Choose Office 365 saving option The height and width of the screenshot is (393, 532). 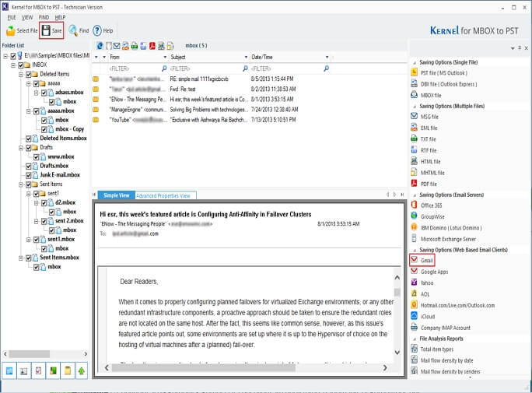(x=426, y=205)
